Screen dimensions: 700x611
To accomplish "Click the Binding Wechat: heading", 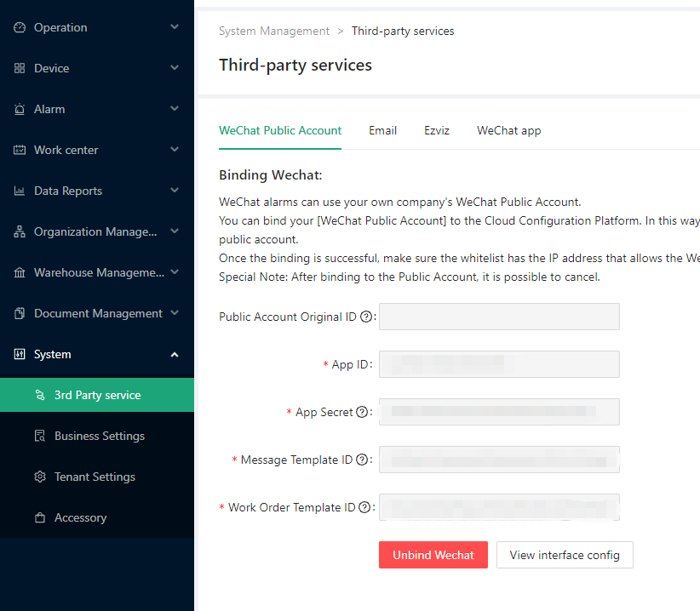I will 271,174.
